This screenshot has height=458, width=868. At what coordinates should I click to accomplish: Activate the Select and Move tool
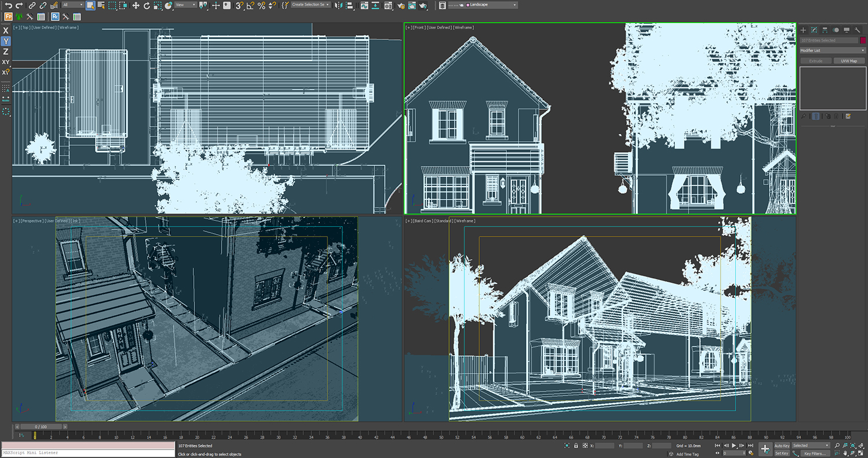click(x=136, y=5)
